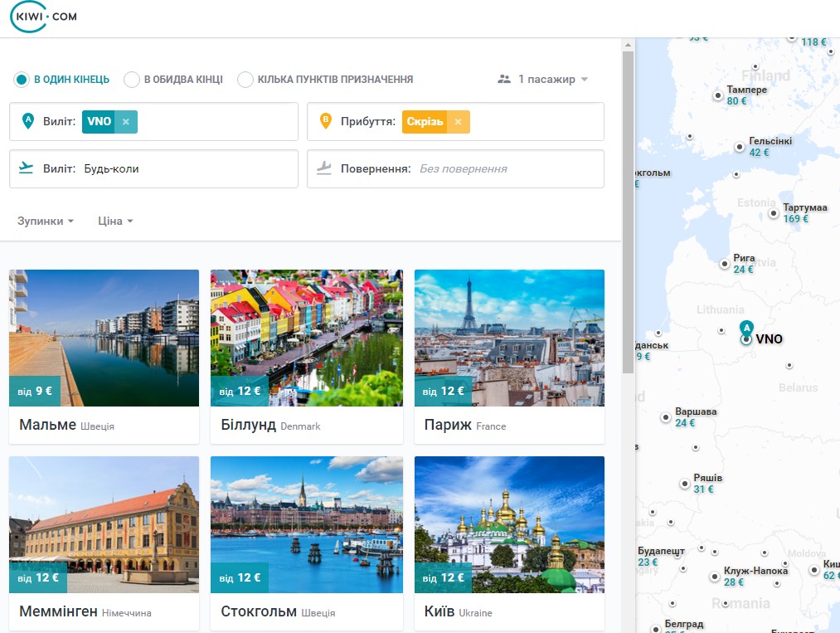
Task: Click the Рига map marker
Action: click(724, 264)
